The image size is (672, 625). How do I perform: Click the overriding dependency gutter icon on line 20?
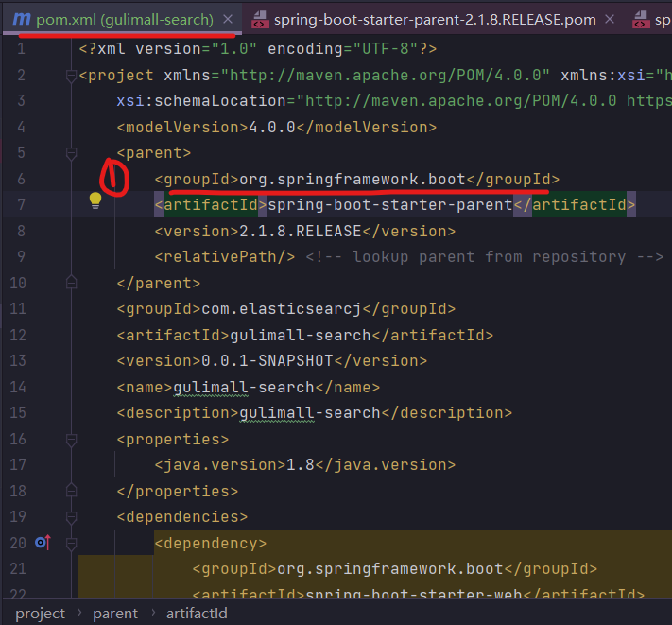click(43, 543)
